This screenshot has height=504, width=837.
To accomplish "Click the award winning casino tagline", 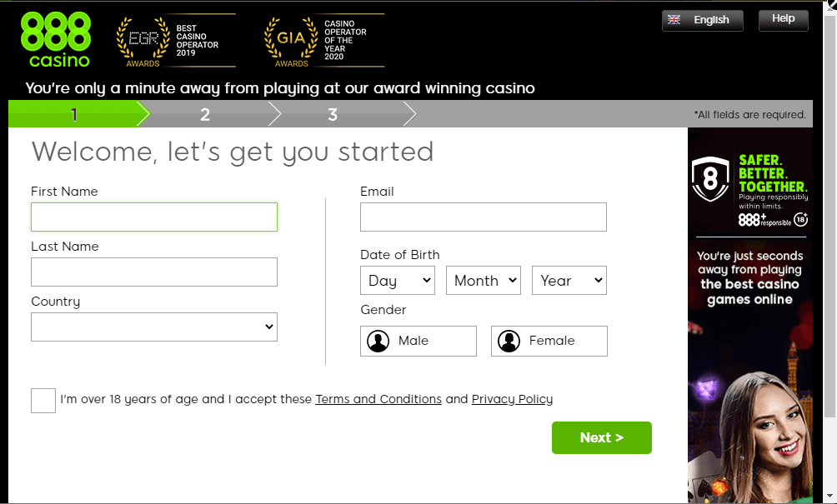I will [280, 88].
